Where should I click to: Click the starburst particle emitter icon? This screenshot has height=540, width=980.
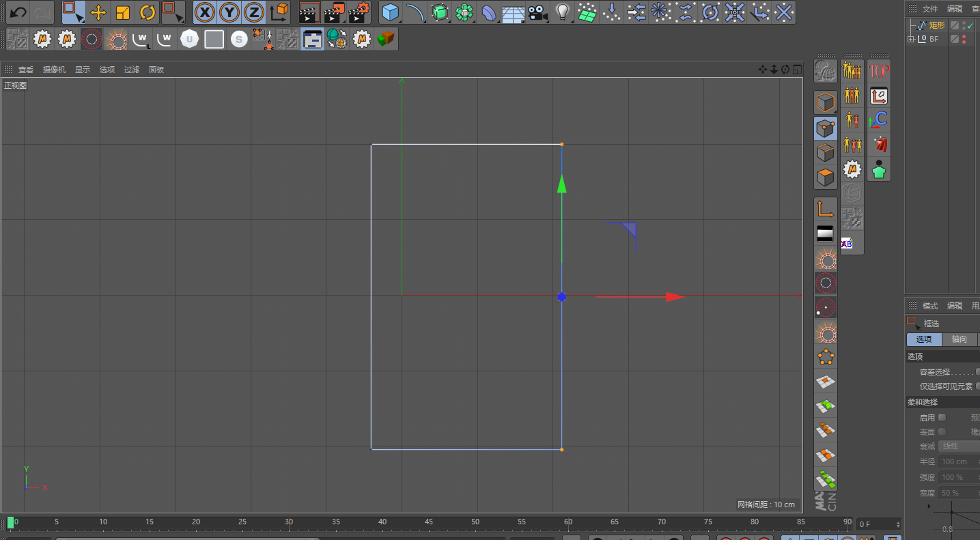point(660,12)
